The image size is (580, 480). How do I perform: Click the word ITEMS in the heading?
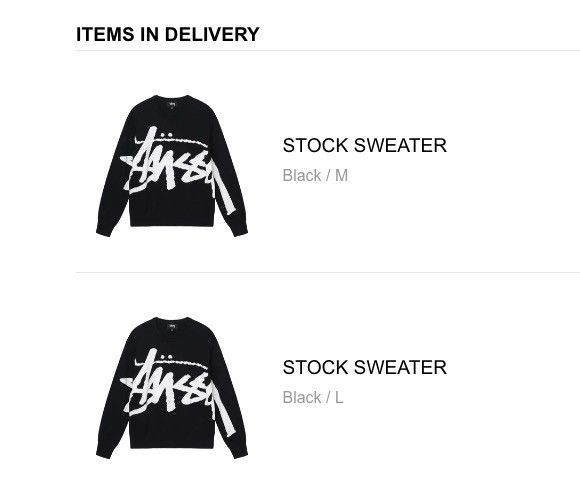[105, 34]
